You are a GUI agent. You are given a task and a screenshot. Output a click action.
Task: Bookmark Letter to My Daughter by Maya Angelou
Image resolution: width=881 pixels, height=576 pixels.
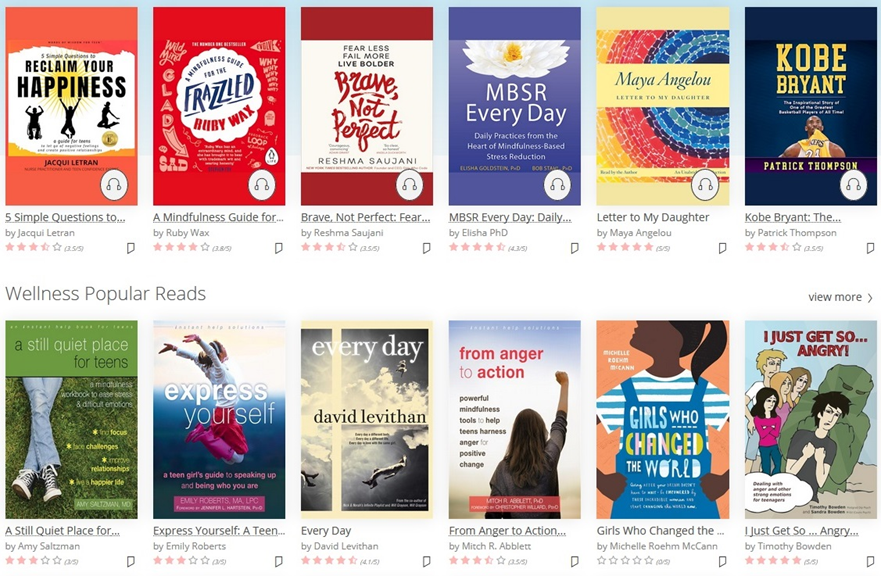click(722, 248)
